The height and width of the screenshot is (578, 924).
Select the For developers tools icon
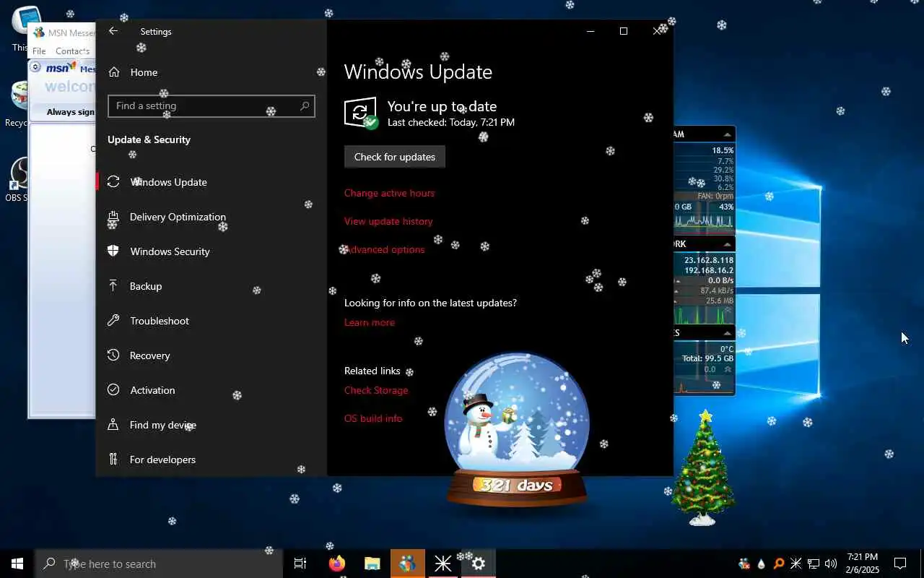coord(113,460)
